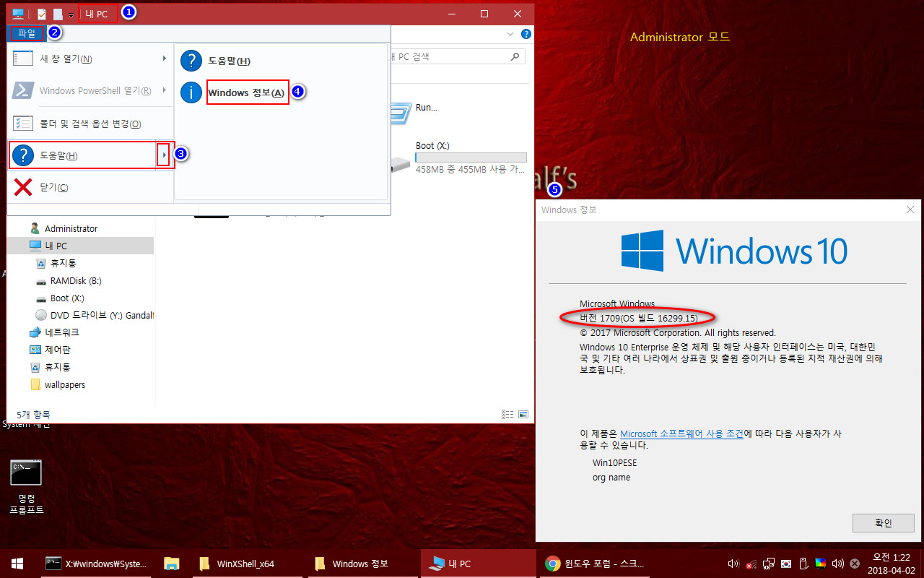This screenshot has width=924, height=578.
Task: Select 내 PC in the navigation tree
Action: point(81,246)
